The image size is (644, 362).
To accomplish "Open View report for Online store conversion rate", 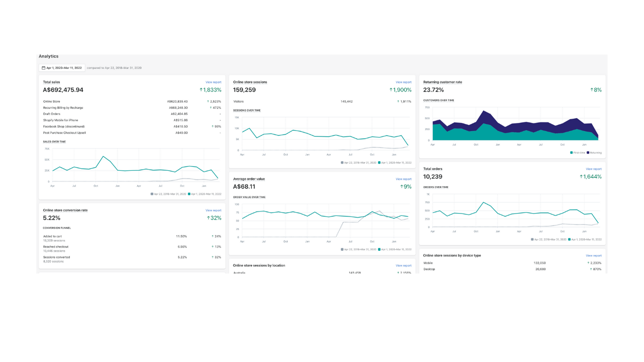I will tap(213, 210).
